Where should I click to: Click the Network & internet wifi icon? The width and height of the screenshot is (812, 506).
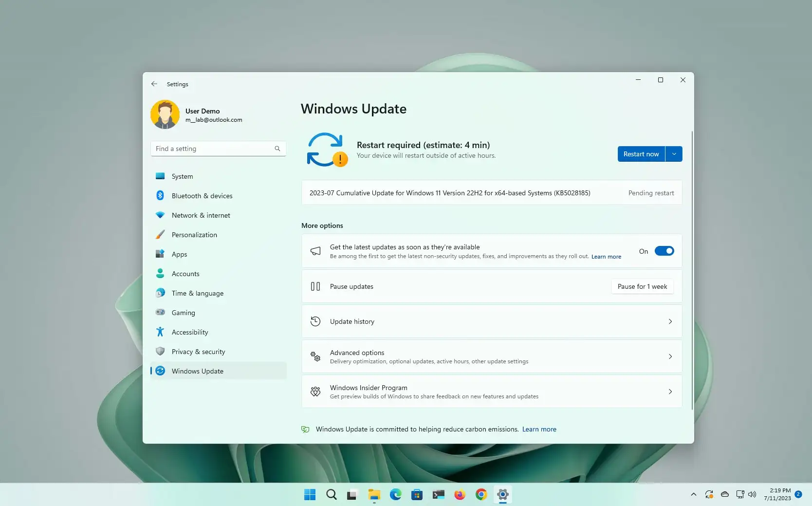[160, 215]
